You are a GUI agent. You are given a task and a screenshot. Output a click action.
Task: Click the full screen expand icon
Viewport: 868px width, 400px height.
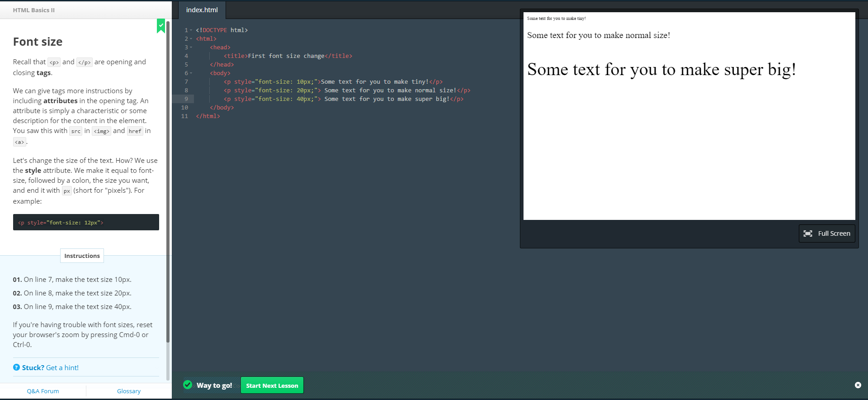click(807, 233)
